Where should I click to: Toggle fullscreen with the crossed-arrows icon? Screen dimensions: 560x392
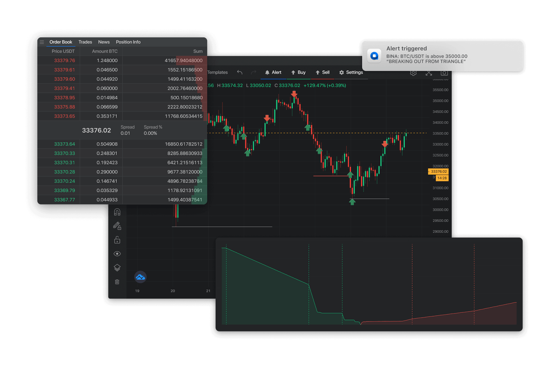[429, 73]
